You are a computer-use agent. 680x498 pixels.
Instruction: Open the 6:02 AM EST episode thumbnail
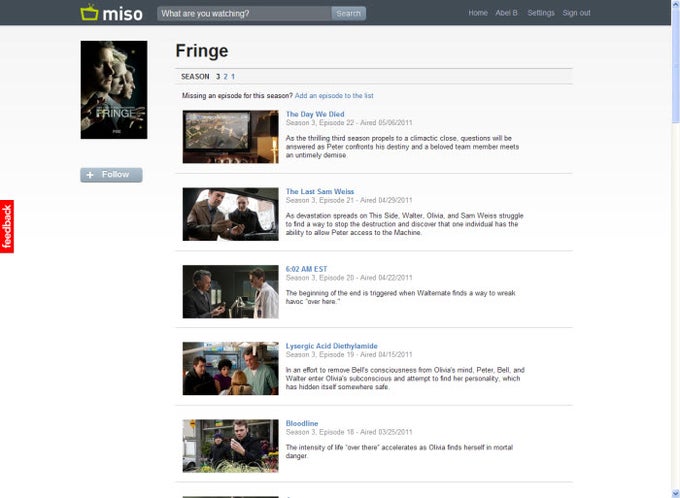(230, 292)
